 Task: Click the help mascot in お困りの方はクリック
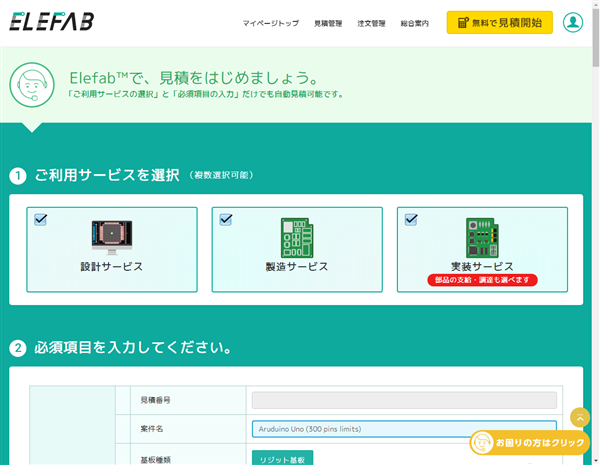[x=483, y=442]
